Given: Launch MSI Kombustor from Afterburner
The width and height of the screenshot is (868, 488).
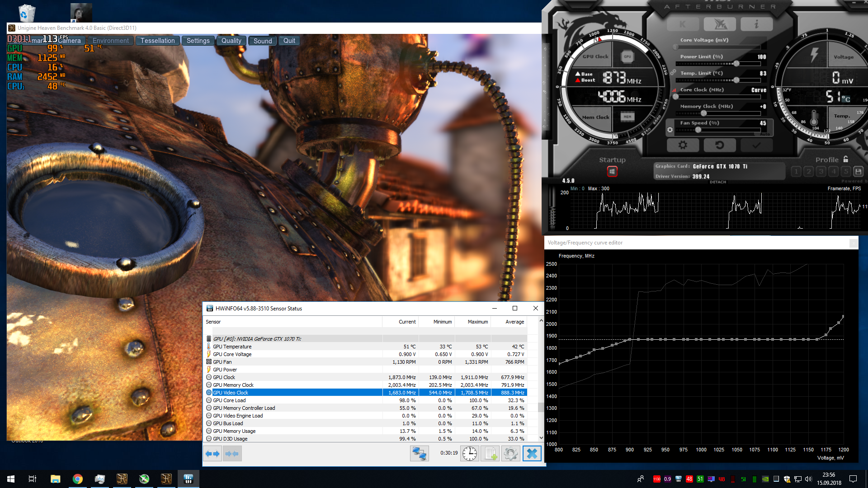Looking at the screenshot, I should pos(683,23).
